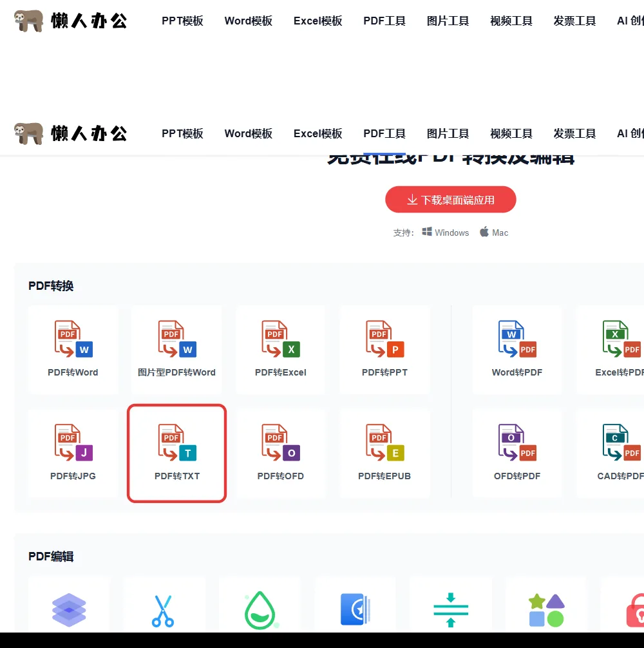This screenshot has width=644, height=648.
Task: Click the Windows text label
Action: pyautogui.click(x=452, y=233)
